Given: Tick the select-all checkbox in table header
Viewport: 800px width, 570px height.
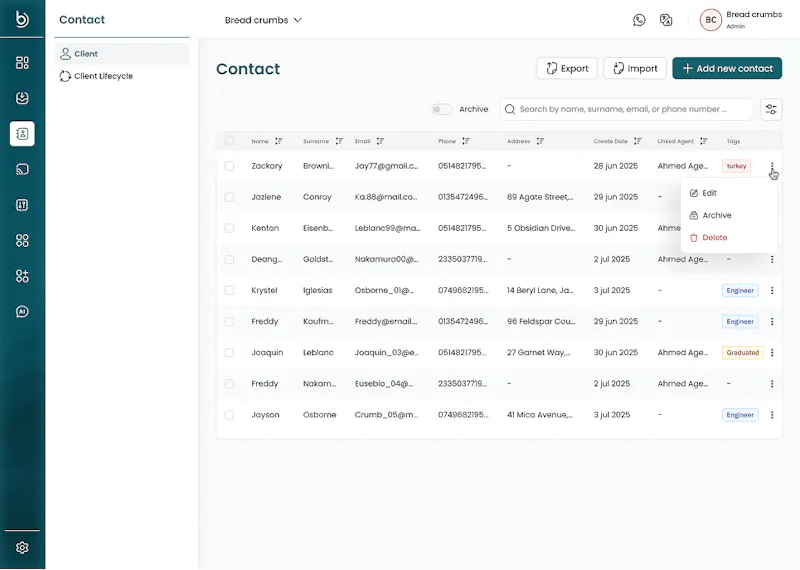Looking at the screenshot, I should [230, 141].
